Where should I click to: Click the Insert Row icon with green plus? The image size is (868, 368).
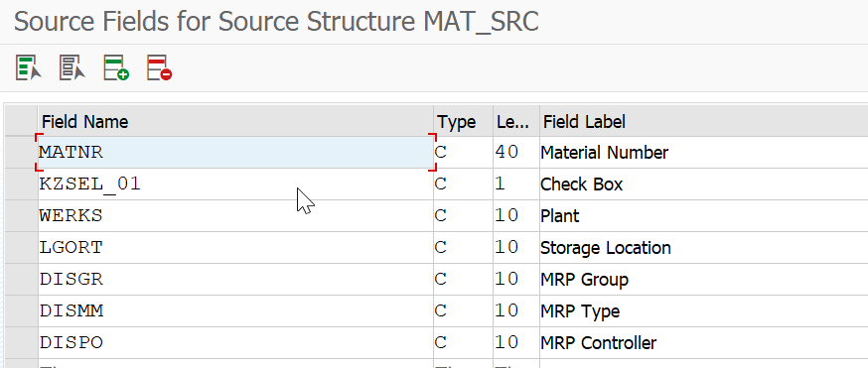coord(116,68)
